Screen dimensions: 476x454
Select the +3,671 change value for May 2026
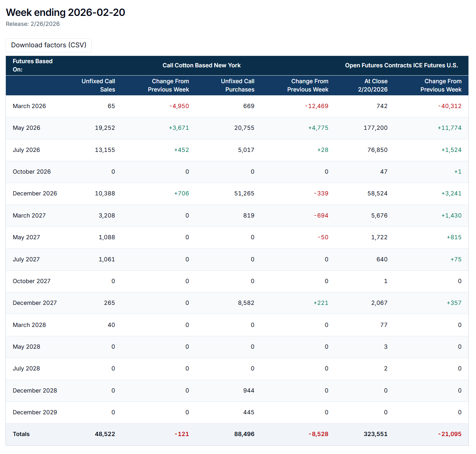click(x=179, y=128)
